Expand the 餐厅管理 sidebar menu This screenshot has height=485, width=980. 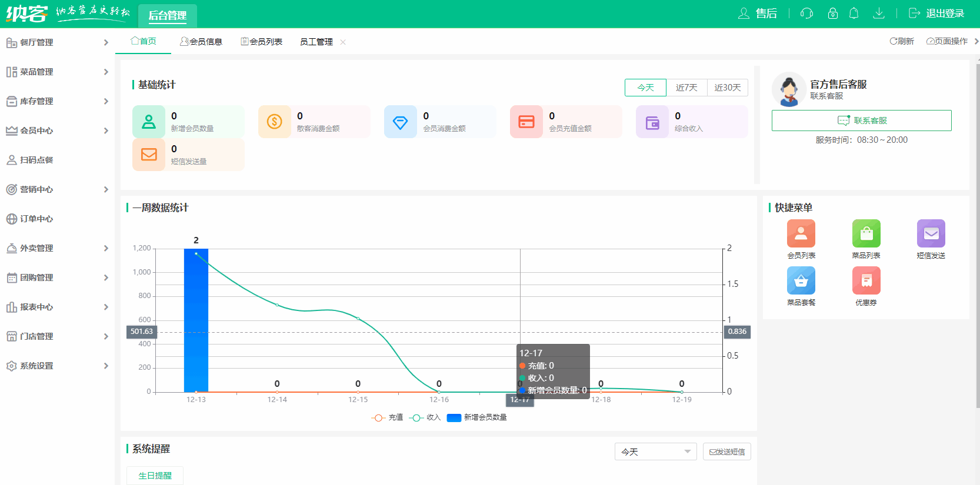57,42
